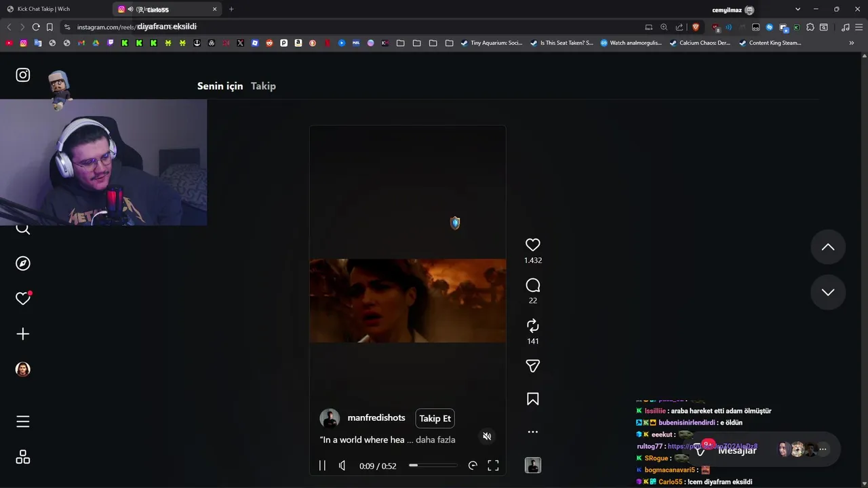Screen dimensions: 868x488
Task: Click Carlo55 username in chat
Action: pyautogui.click(x=671, y=482)
